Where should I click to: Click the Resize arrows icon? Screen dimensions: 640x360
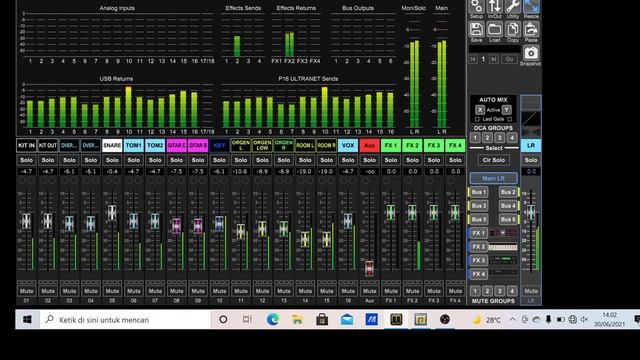531,7
